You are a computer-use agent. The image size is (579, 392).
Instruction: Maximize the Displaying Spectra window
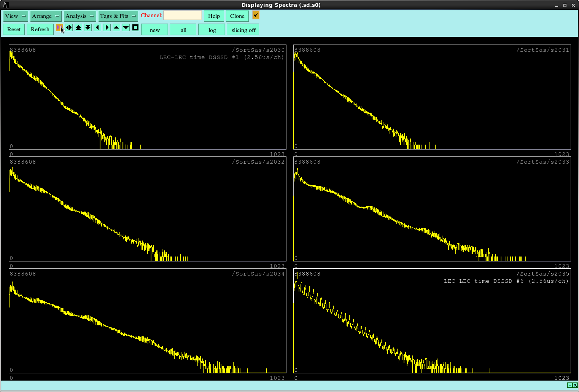tap(565, 5)
